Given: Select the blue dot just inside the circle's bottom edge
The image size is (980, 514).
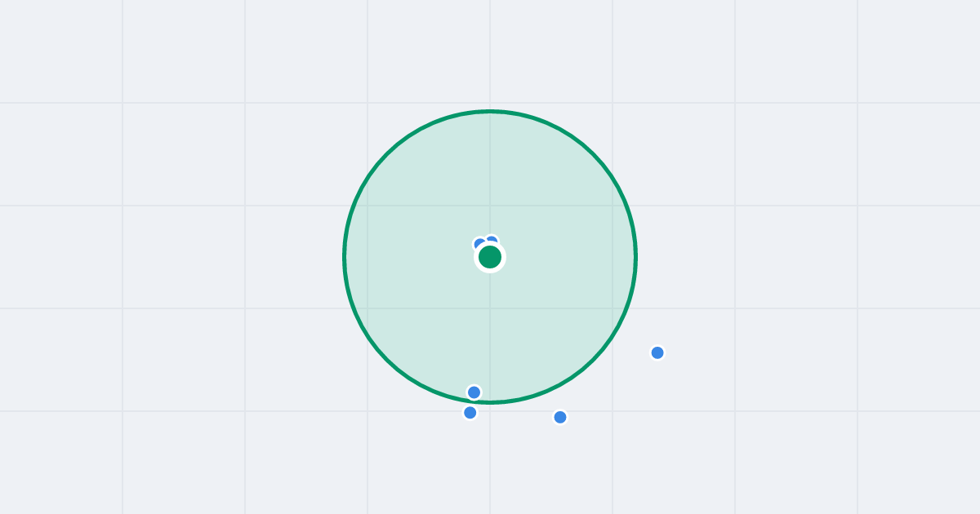Looking at the screenshot, I should click(474, 392).
